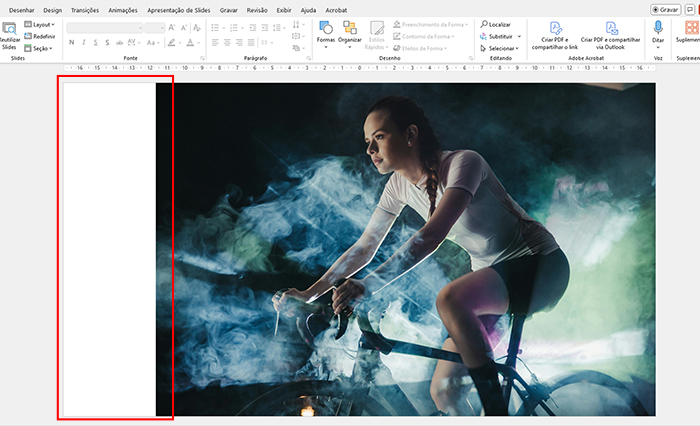The height and width of the screenshot is (426, 700).
Task: Click the Gravar button at top right
Action: click(x=665, y=9)
